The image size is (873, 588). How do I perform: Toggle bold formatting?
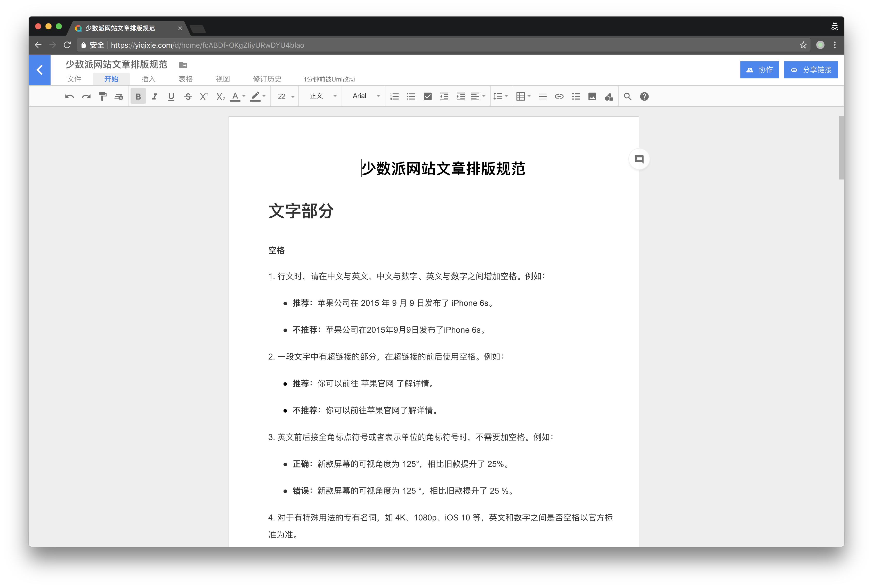pyautogui.click(x=138, y=96)
